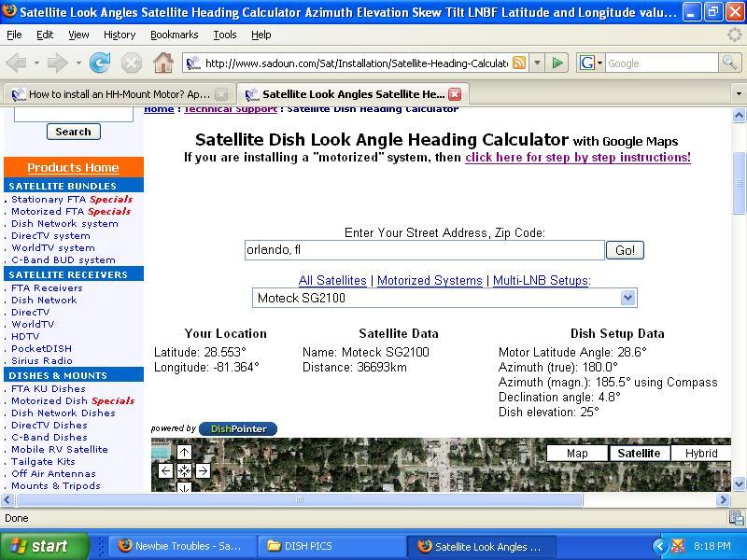Switch map view to Map mode
The height and width of the screenshot is (560, 747).
click(x=577, y=454)
